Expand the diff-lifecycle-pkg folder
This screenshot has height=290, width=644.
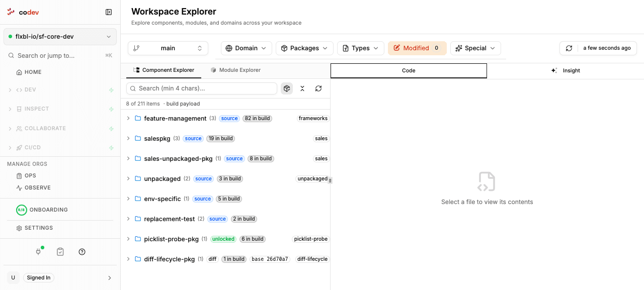(128, 259)
